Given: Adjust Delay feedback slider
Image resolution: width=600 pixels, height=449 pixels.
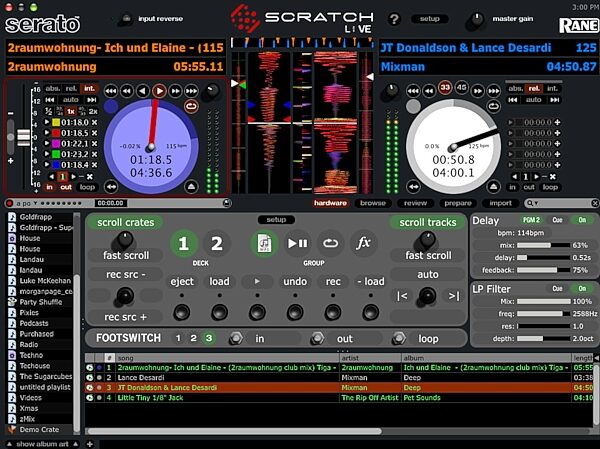Looking at the screenshot, I should (543, 270).
